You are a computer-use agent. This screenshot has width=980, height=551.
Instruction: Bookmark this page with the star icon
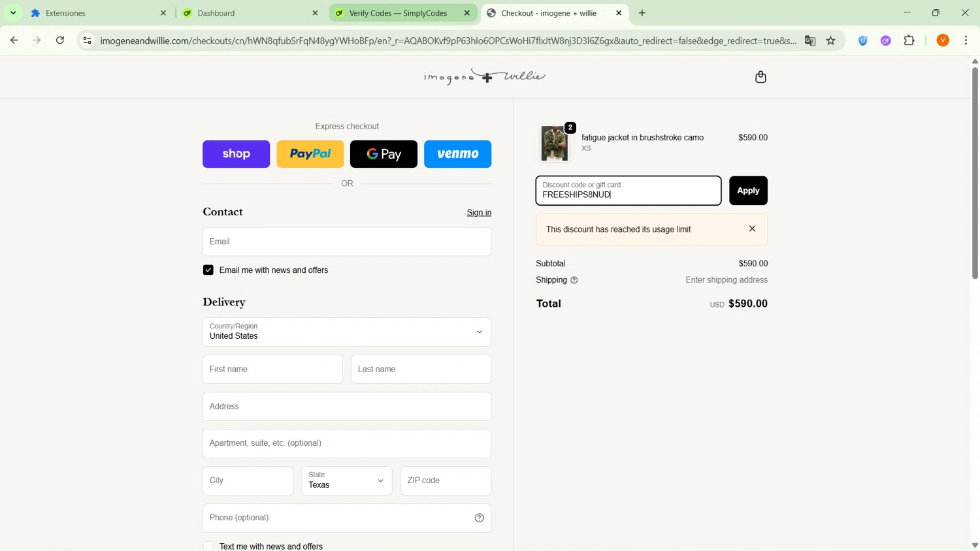click(x=831, y=40)
